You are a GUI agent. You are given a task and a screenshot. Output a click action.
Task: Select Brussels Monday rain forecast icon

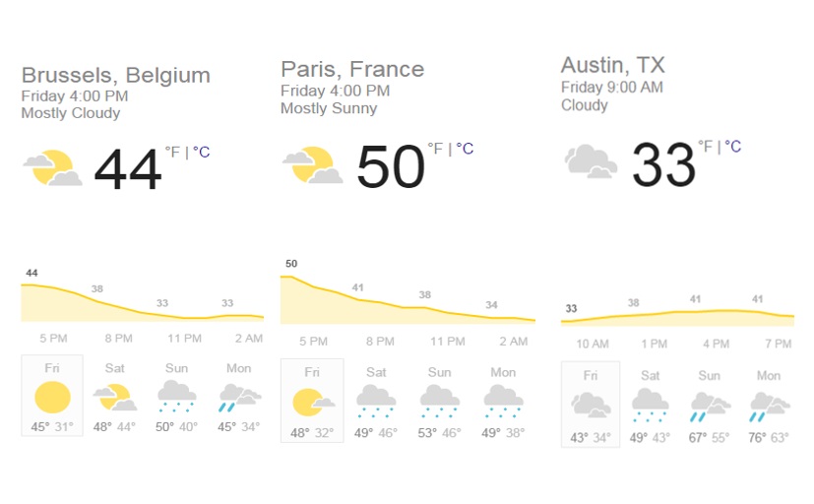pos(238,398)
